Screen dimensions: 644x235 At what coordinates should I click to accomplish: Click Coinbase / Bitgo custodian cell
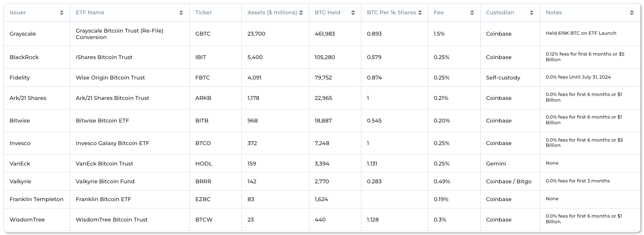509,182
